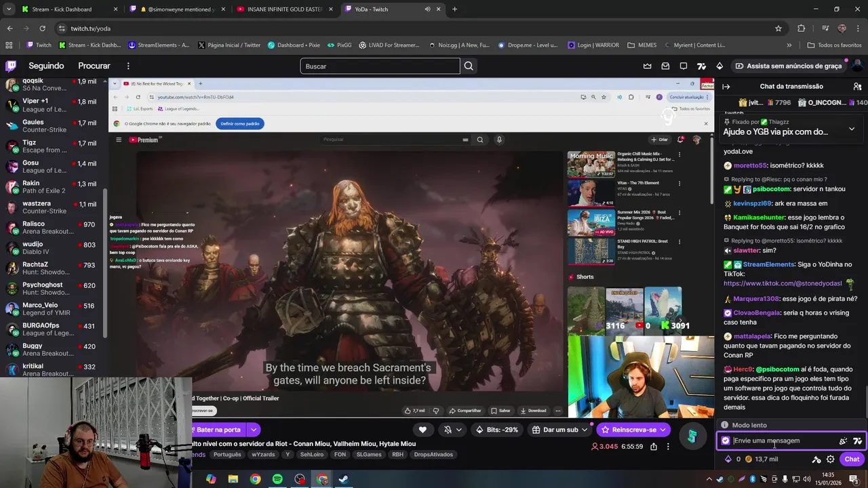Open the Twitch notifications inbox icon
The image size is (868, 488).
[665, 66]
